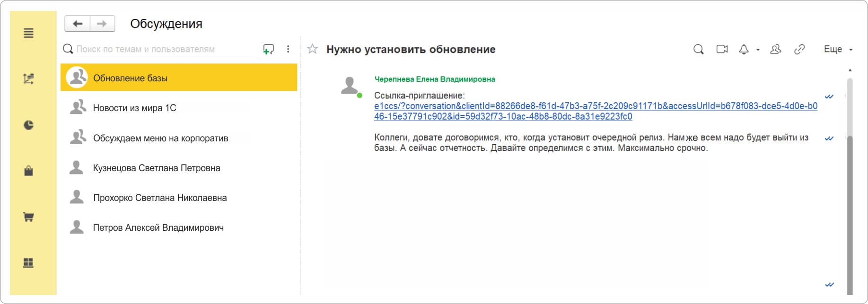This screenshot has width=868, height=304.
Task: Click group avatar of 'Новости из мира 1С'
Action: click(x=78, y=107)
